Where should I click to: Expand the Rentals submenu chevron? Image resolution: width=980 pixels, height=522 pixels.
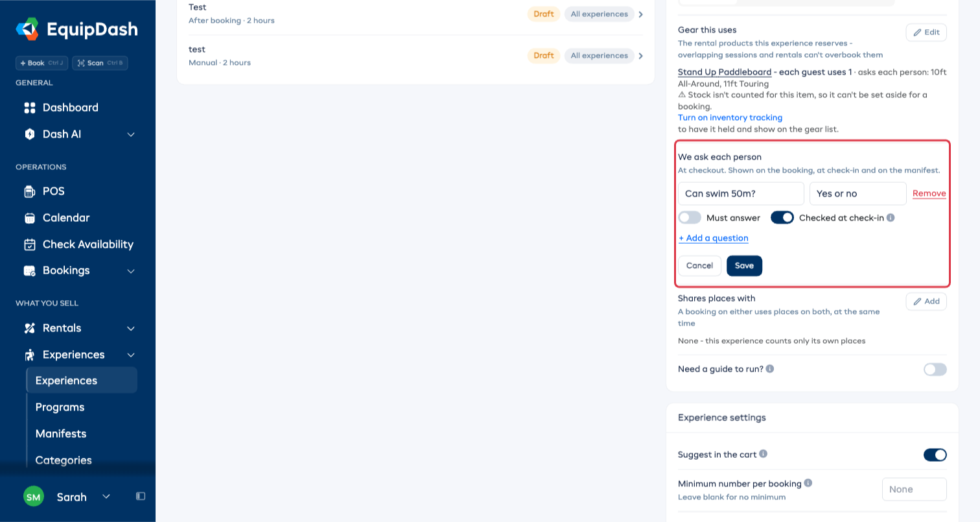(x=131, y=328)
